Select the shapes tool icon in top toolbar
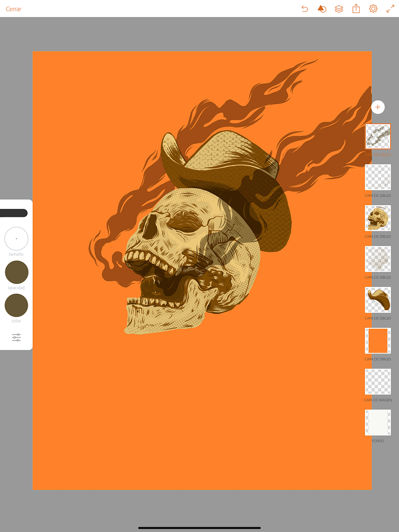Image resolution: width=399 pixels, height=532 pixels. point(322,8)
